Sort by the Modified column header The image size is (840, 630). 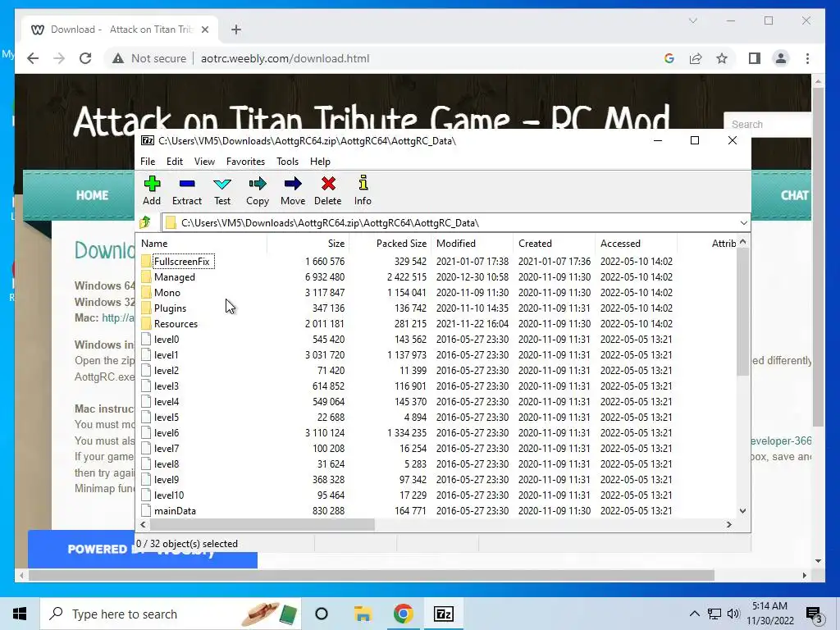coord(472,243)
